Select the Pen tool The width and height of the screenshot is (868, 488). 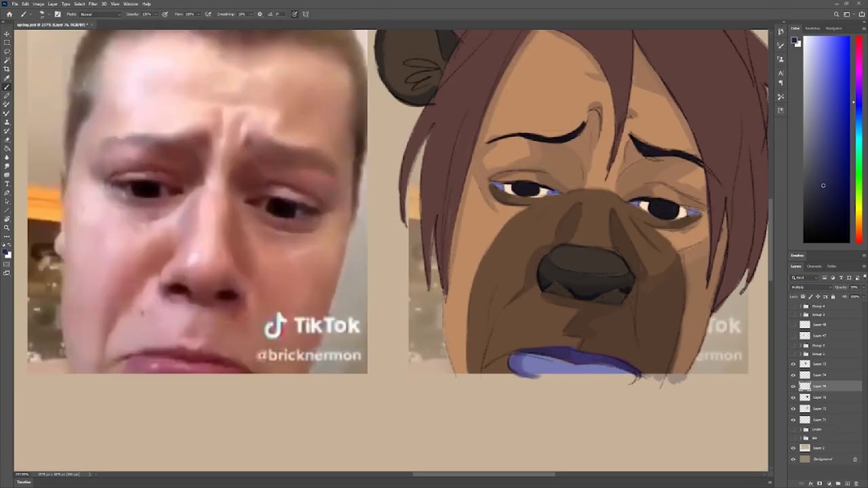7,193
